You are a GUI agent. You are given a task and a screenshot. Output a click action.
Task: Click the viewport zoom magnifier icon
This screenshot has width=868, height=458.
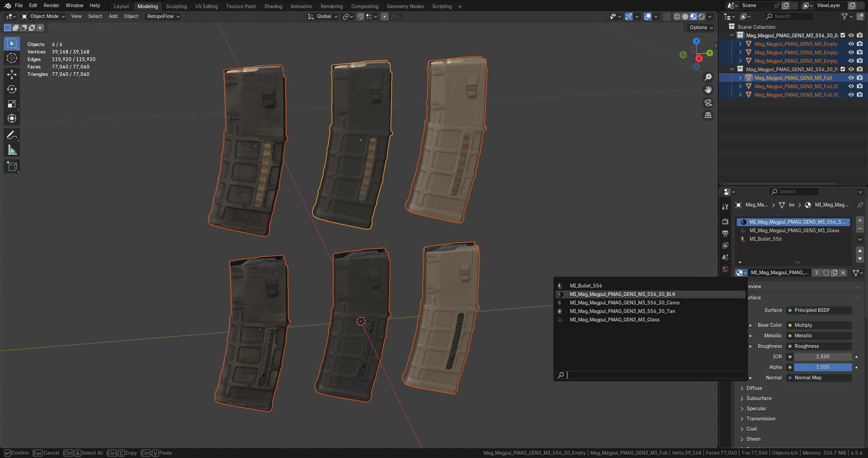coord(708,77)
